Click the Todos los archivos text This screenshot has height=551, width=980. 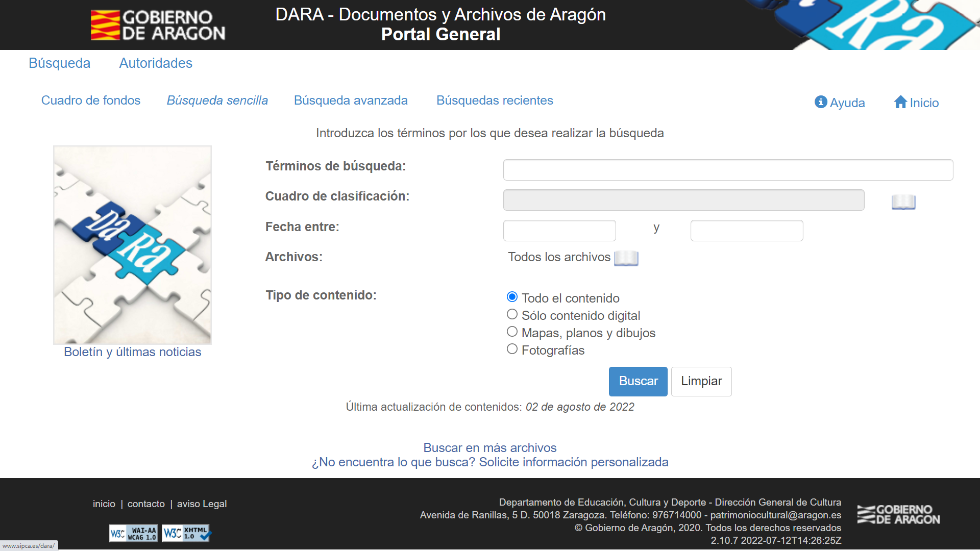pyautogui.click(x=559, y=257)
